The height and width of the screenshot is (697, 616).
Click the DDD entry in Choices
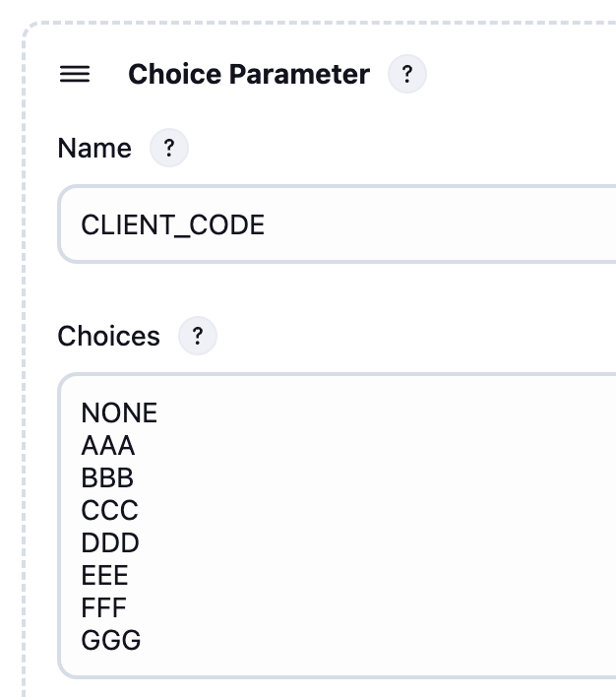[x=110, y=542]
